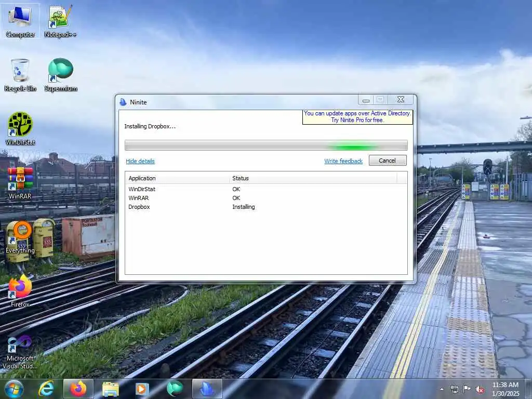Screen dimensions: 532x399
Task: Select the Microsoft Visual Studio shortcut
Action: [20, 353]
